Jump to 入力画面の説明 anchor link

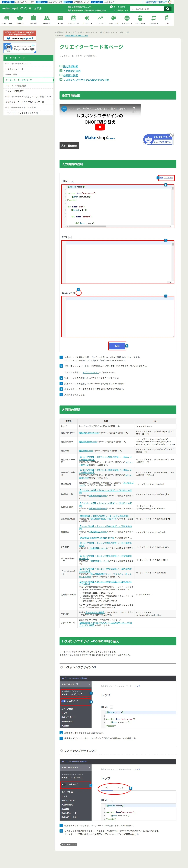coord(72,71)
